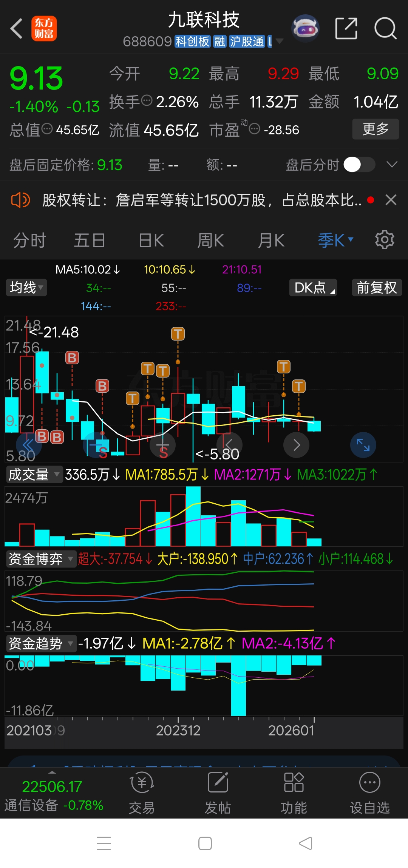The image size is (408, 868).
Task: Tap the 发帖 post icon
Action: [x=218, y=792]
